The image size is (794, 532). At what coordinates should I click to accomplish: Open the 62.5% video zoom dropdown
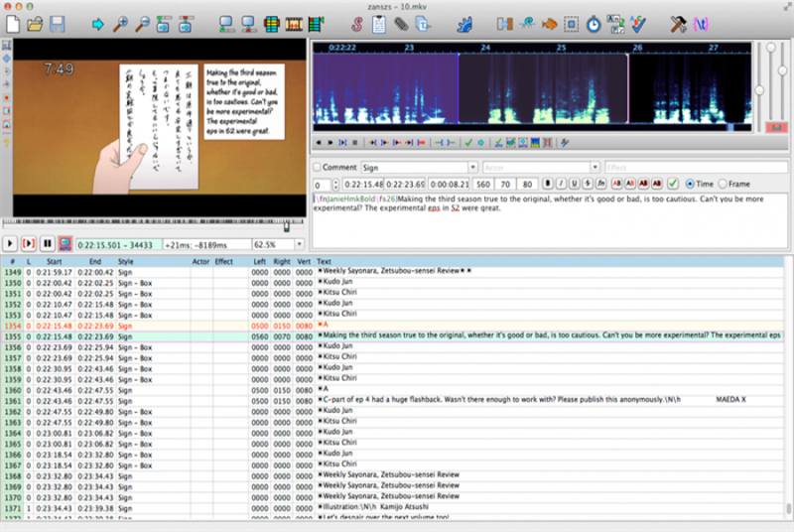point(300,244)
